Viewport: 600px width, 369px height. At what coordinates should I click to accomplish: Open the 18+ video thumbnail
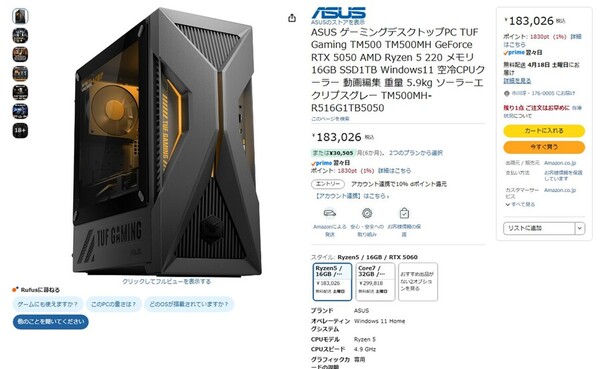[x=20, y=130]
